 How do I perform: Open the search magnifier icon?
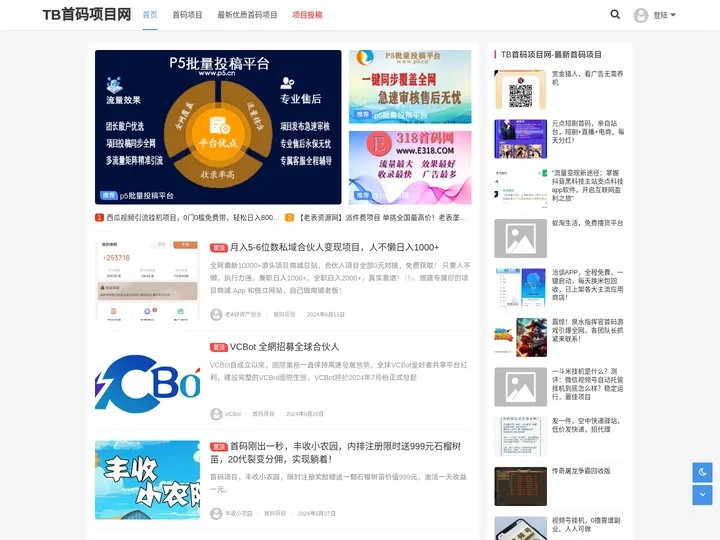(615, 15)
